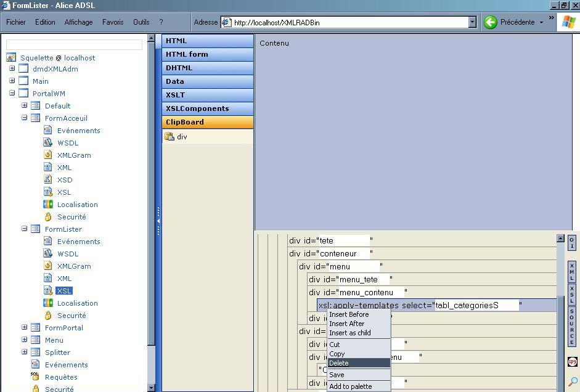Expand the dmdXMLAdm tree node
580x392 pixels.
(x=12, y=69)
